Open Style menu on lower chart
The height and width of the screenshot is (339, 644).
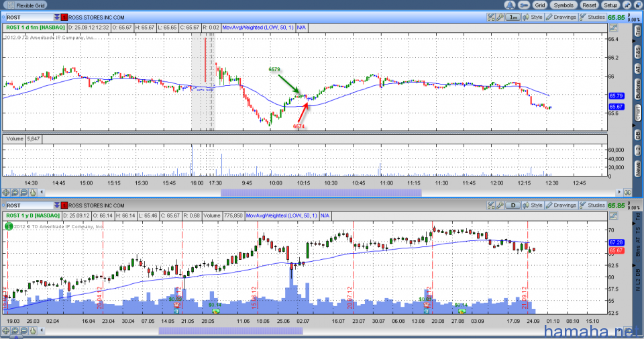(533, 205)
